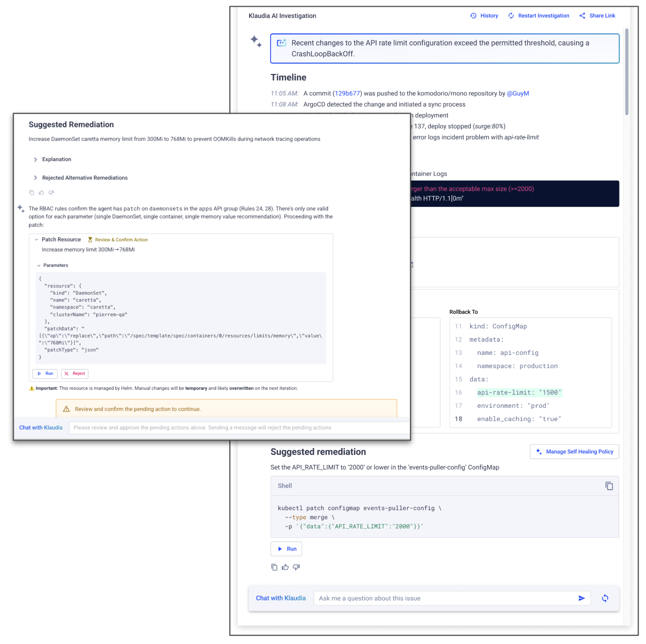This screenshot has height=644, width=646.
Task: Click the 11:08 AM ArgoCD timeline entry
Action: coord(368,105)
